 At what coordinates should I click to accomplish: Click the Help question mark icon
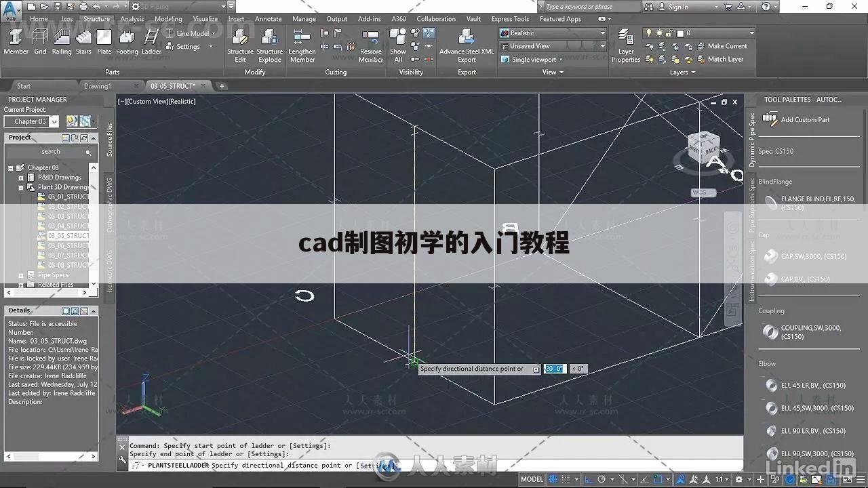(766, 7)
